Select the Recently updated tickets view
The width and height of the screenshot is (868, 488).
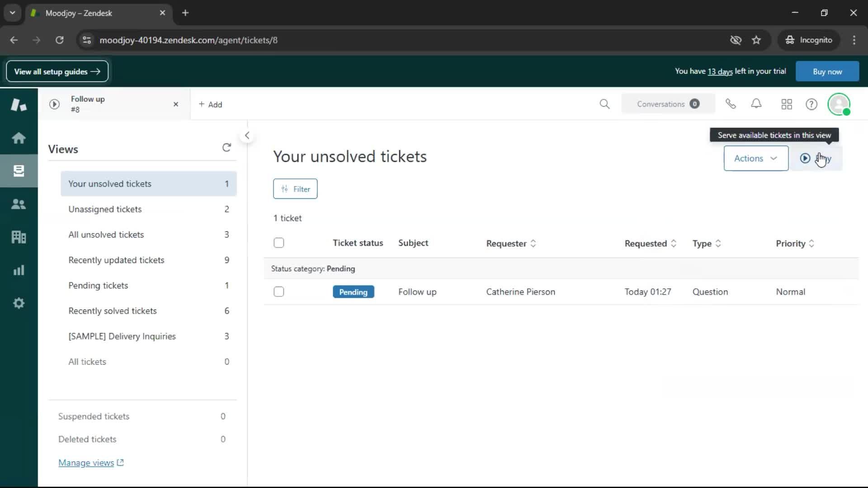[149, 260]
